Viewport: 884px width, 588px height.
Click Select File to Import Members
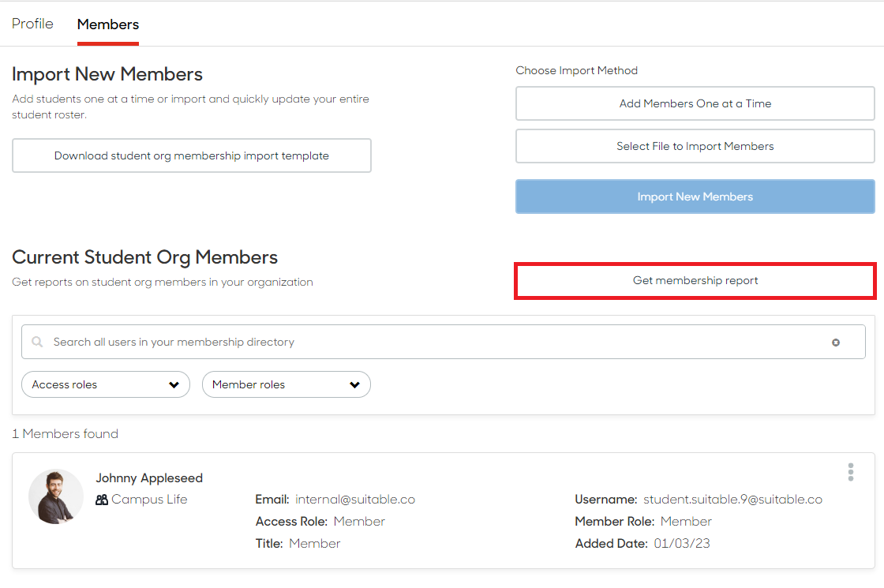[695, 147]
